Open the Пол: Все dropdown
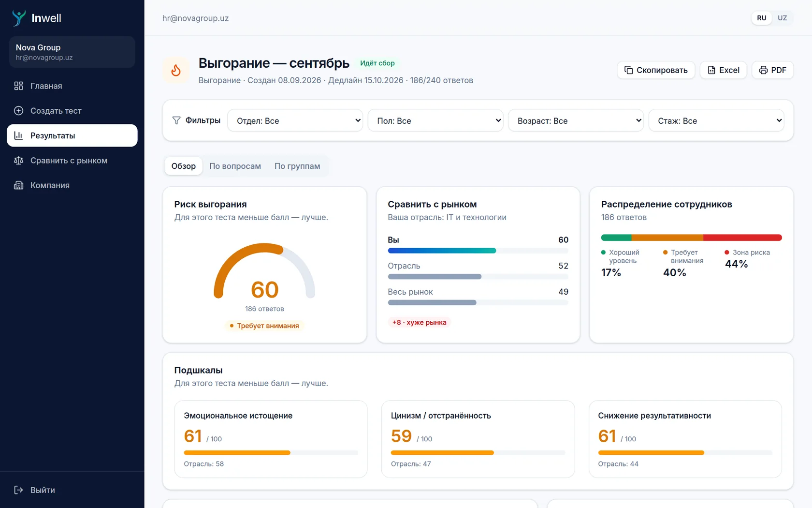Viewport: 812px width, 508px height. click(x=435, y=120)
